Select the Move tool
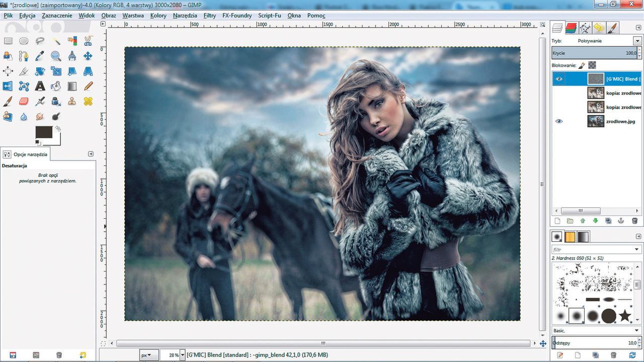The image size is (644, 362). [x=88, y=56]
